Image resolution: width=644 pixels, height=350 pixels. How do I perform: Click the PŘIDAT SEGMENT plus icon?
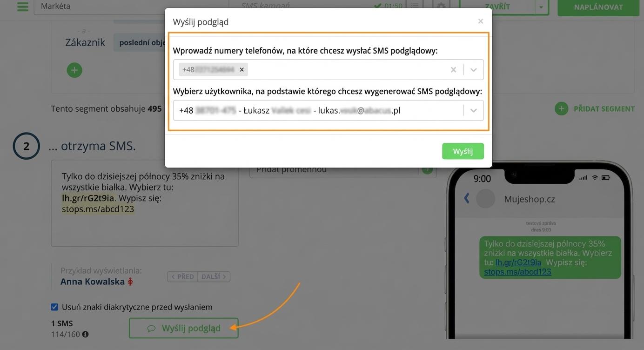(x=561, y=108)
